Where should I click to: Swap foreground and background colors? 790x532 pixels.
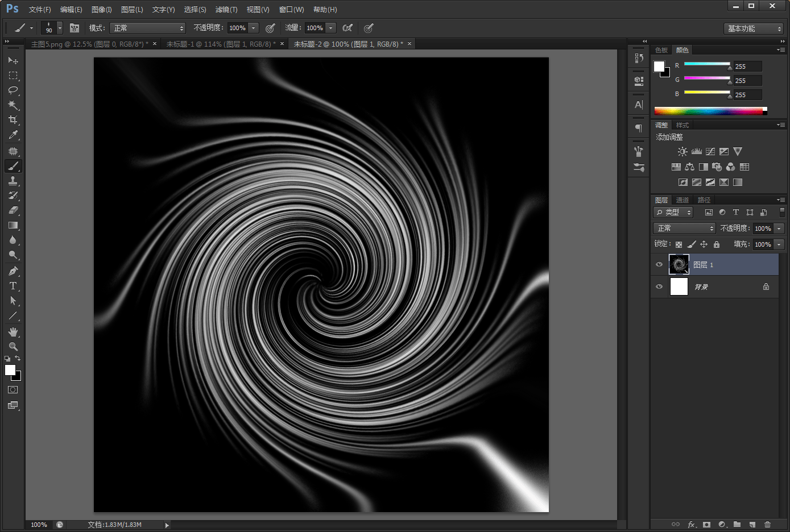click(18, 359)
